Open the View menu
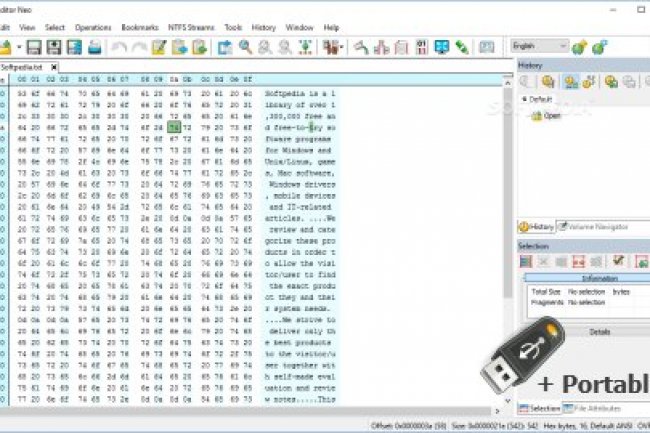The image size is (650, 433). click(x=27, y=28)
